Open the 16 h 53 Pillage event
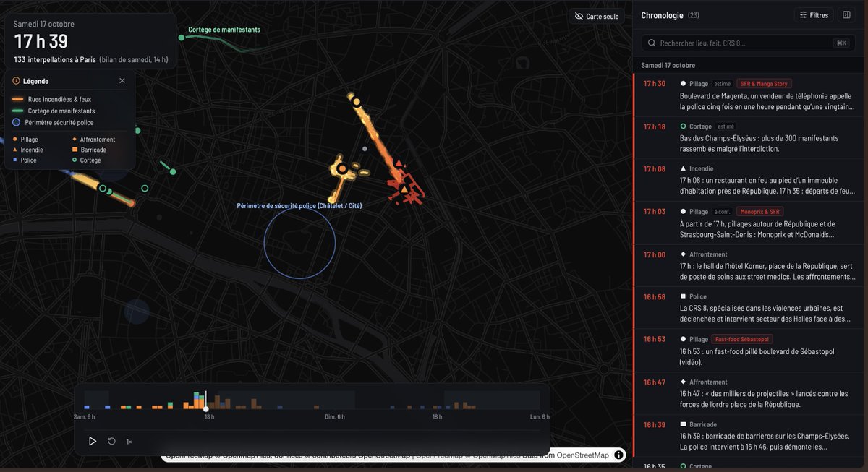Screen dimensions: 868x472 click(x=748, y=351)
